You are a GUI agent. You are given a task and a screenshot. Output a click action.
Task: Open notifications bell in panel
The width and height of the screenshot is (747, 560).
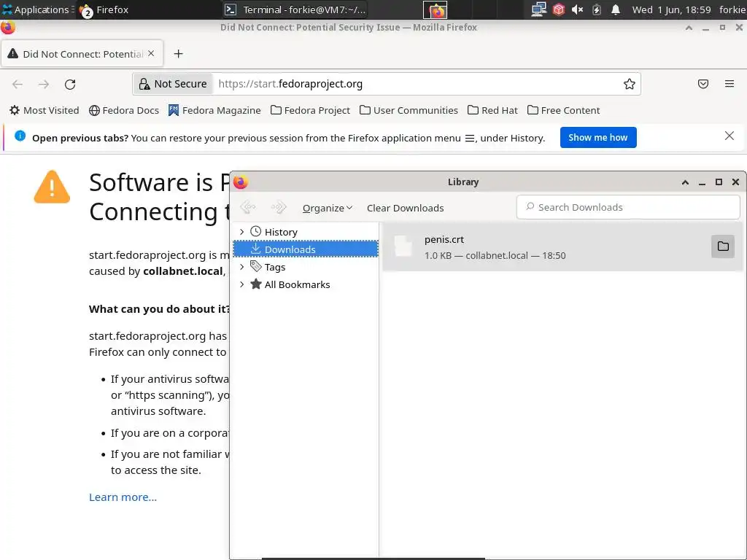pyautogui.click(x=616, y=9)
